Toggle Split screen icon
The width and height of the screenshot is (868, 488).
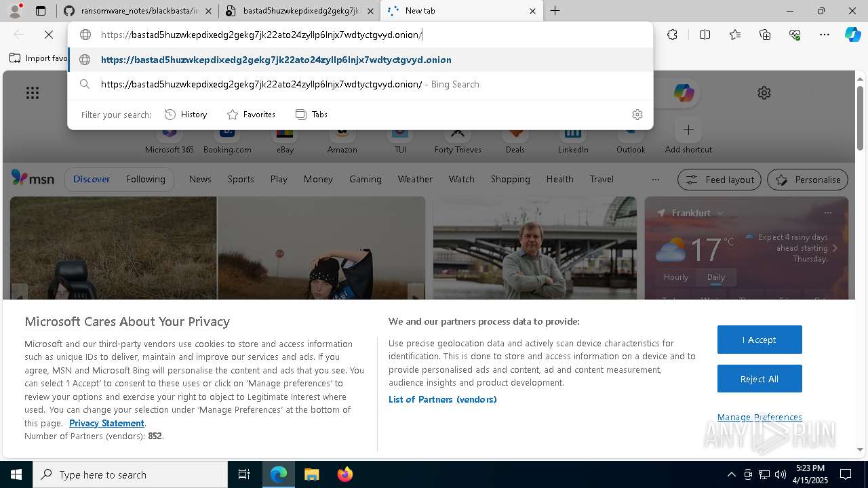(705, 35)
